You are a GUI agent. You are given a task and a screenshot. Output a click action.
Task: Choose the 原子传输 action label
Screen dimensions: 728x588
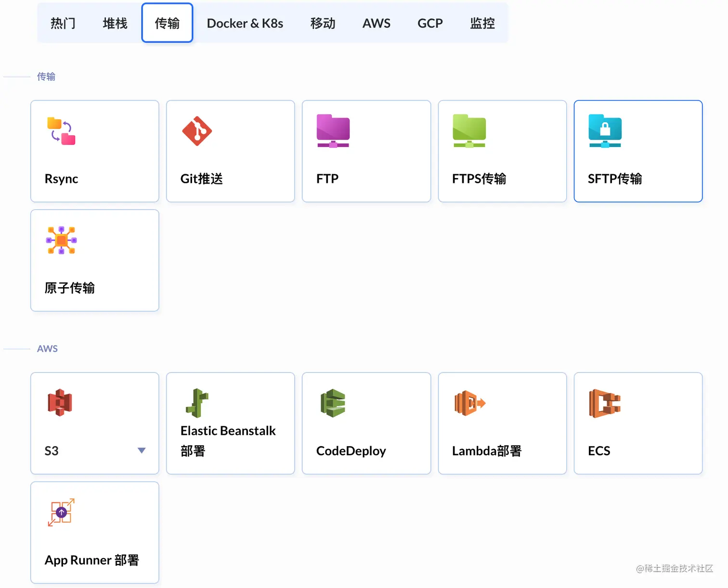coord(70,288)
